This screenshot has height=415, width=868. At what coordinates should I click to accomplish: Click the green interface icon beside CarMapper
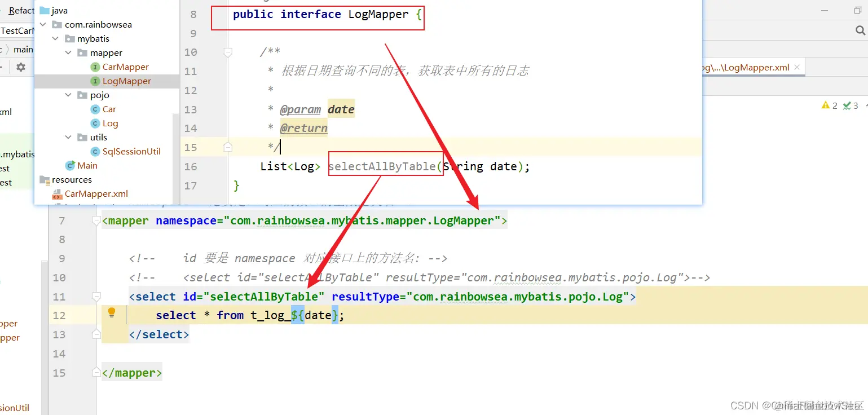click(x=95, y=67)
